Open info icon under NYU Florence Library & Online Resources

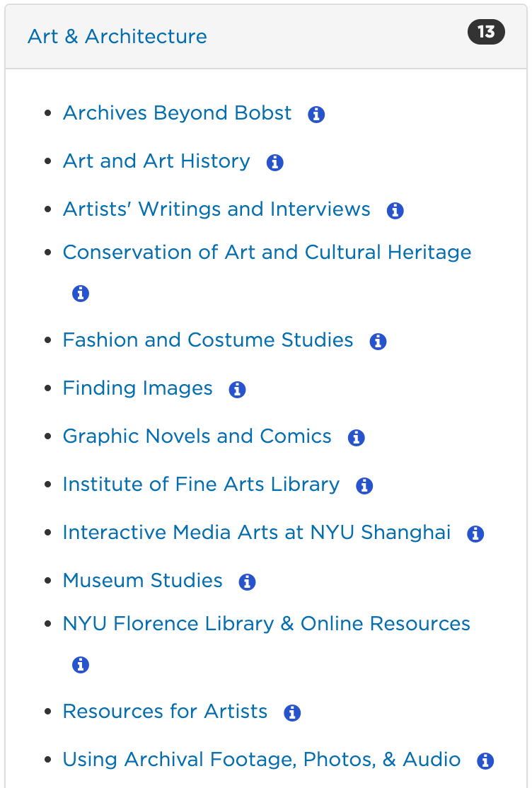(81, 665)
